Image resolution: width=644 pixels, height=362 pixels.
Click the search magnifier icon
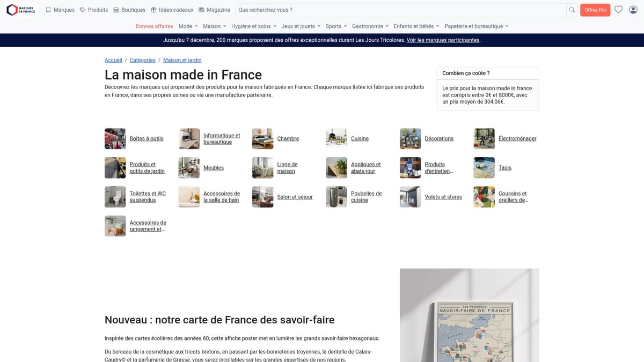(x=572, y=10)
